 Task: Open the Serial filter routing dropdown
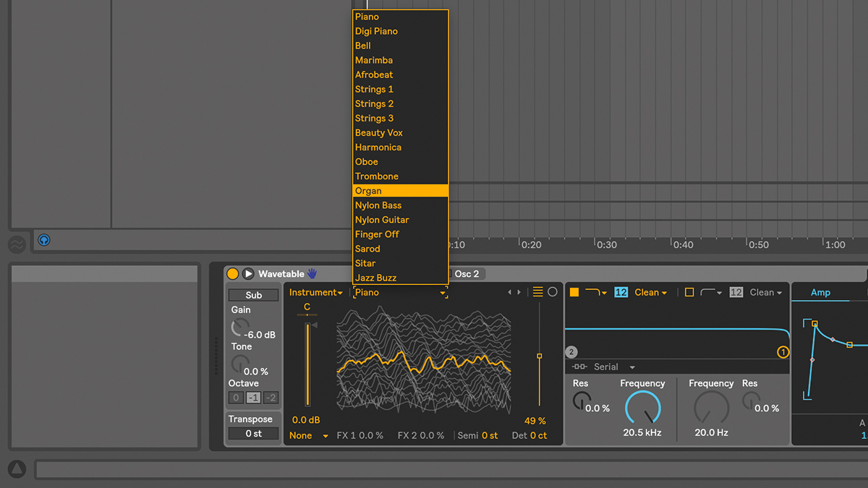[x=614, y=367]
